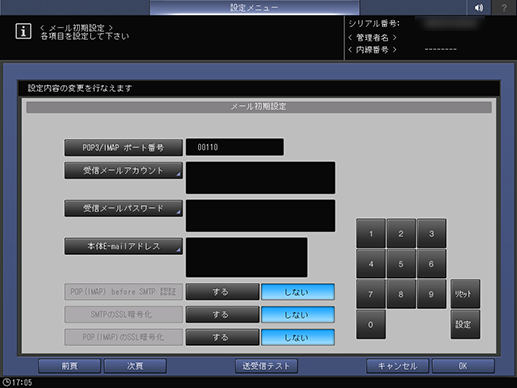This screenshot has height=388, width=517.
Task: Select the 設定メニュー tab
Action: pyautogui.click(x=254, y=7)
